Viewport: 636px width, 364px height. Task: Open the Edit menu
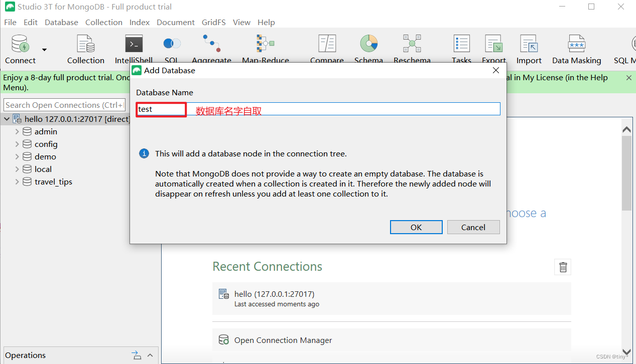31,22
